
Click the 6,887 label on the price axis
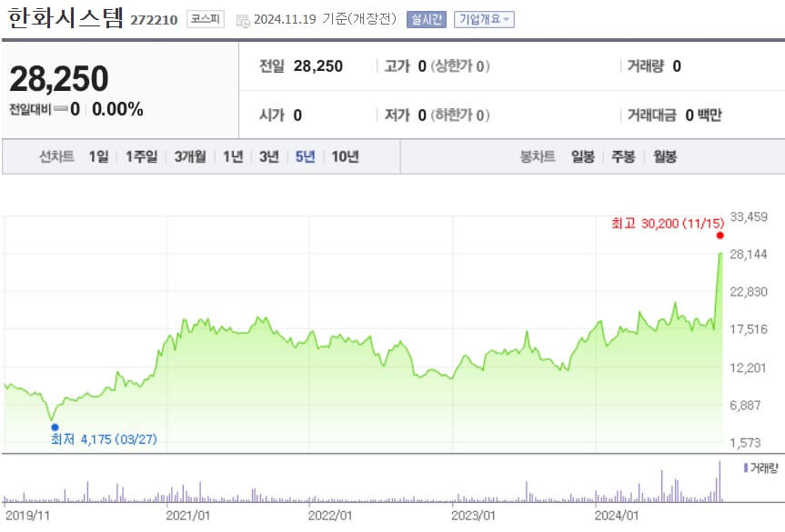click(x=745, y=405)
